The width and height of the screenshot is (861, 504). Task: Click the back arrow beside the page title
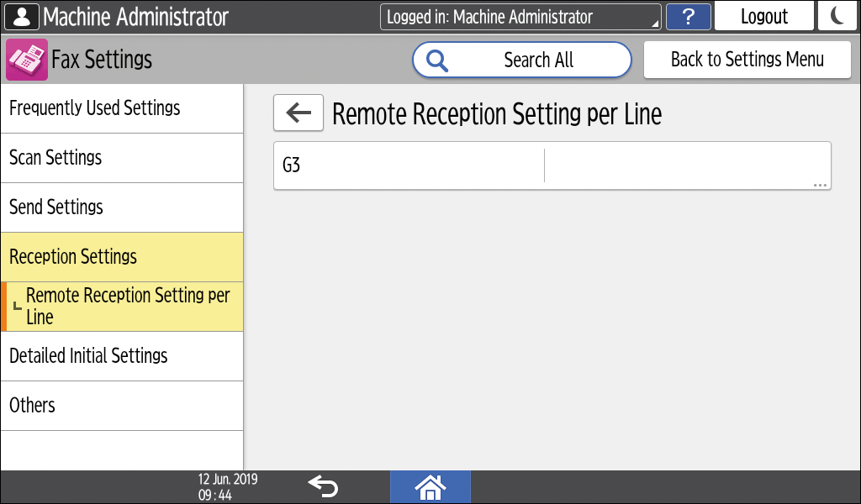pyautogui.click(x=298, y=113)
